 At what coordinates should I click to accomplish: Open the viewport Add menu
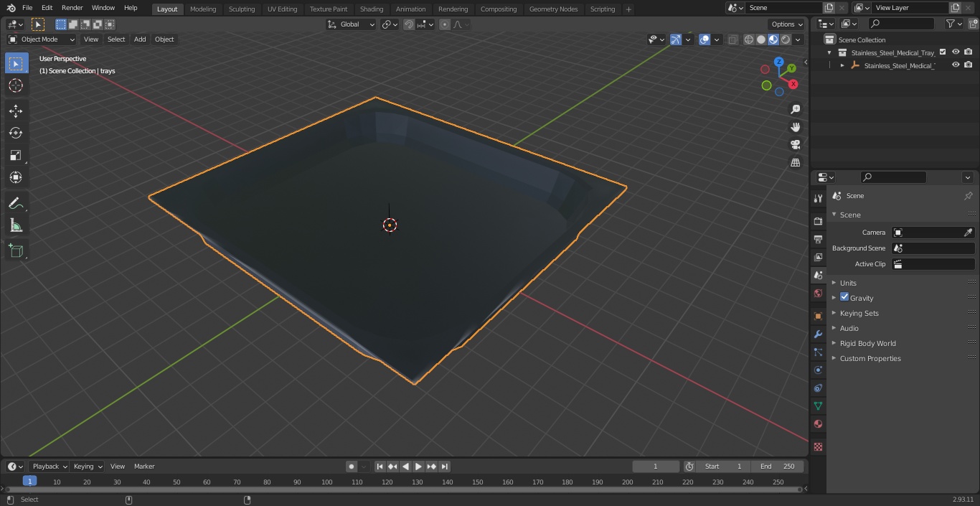pyautogui.click(x=140, y=39)
